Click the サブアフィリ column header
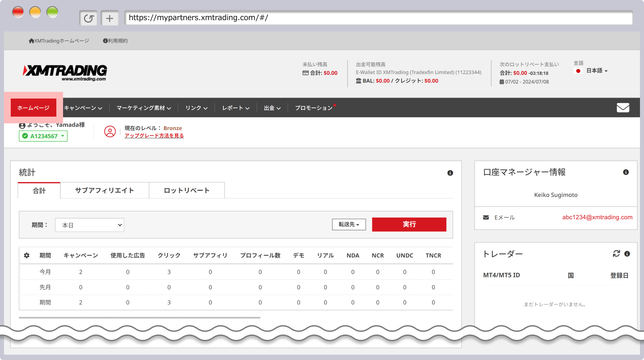 210,255
